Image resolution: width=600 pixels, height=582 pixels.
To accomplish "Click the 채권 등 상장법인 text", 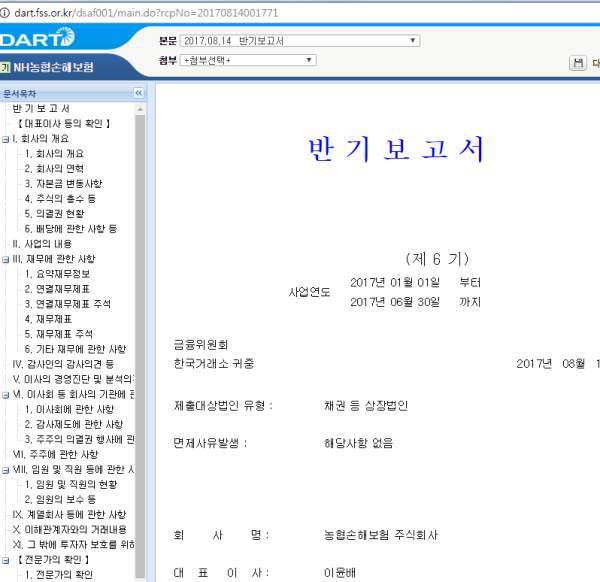I will point(366,405).
